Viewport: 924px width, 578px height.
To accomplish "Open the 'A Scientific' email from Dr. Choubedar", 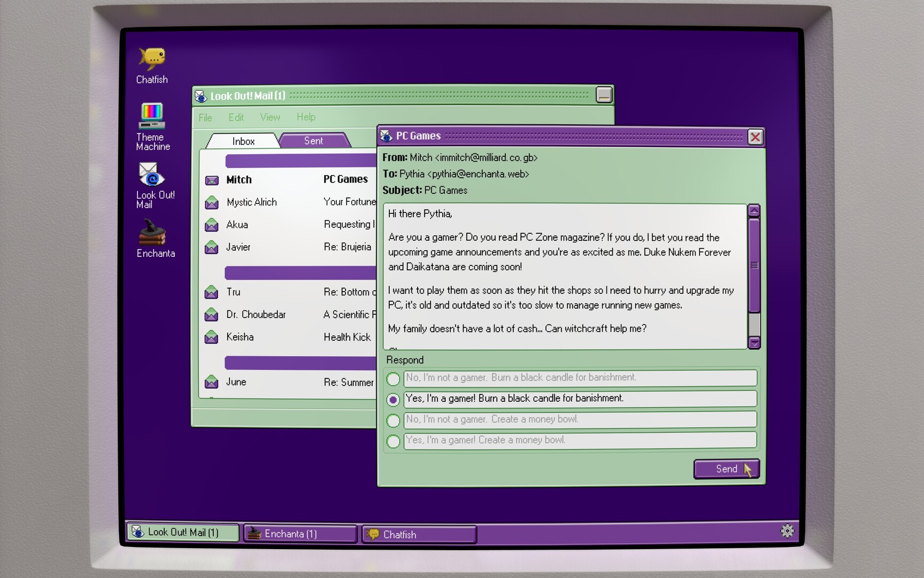I will click(x=350, y=315).
